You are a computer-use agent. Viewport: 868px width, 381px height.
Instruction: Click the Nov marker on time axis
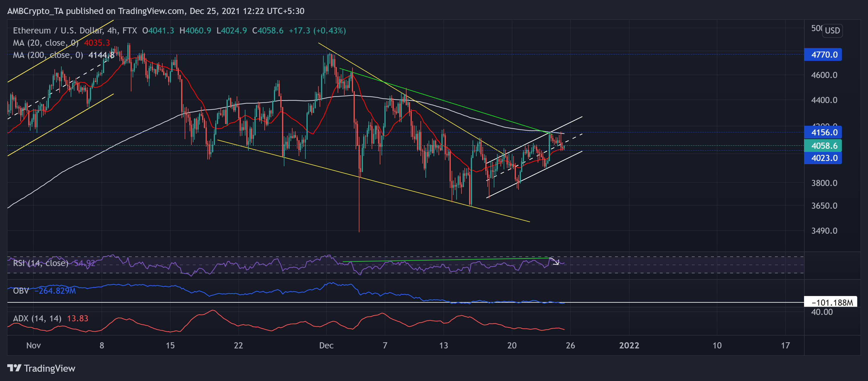pos(33,345)
